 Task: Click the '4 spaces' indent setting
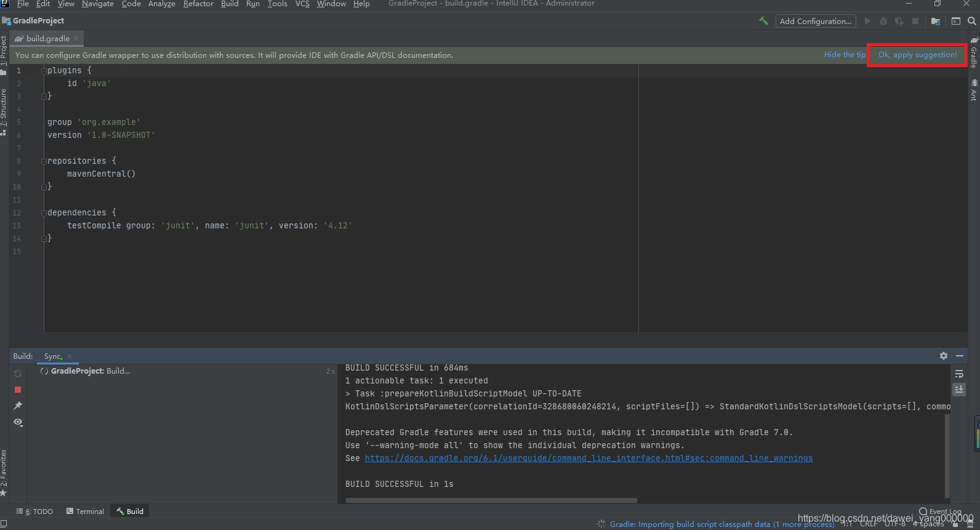click(928, 524)
